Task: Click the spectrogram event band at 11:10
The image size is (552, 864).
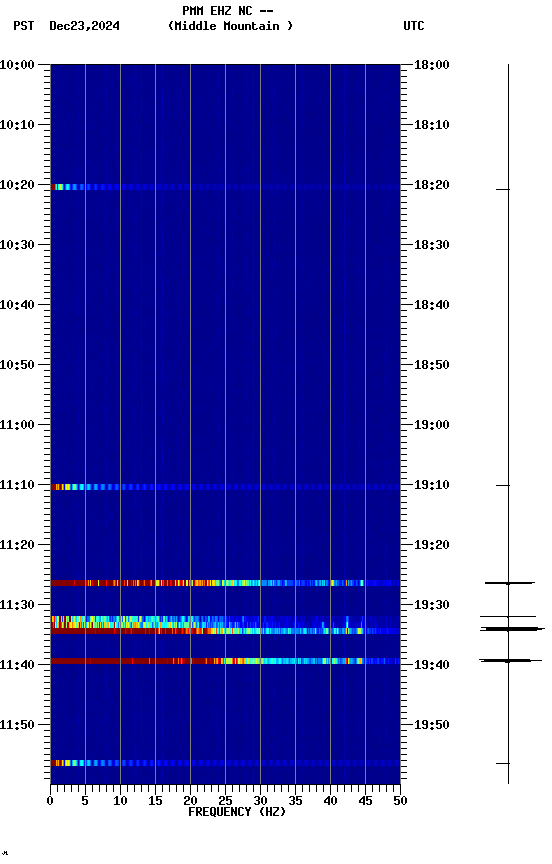Action: pos(225,487)
